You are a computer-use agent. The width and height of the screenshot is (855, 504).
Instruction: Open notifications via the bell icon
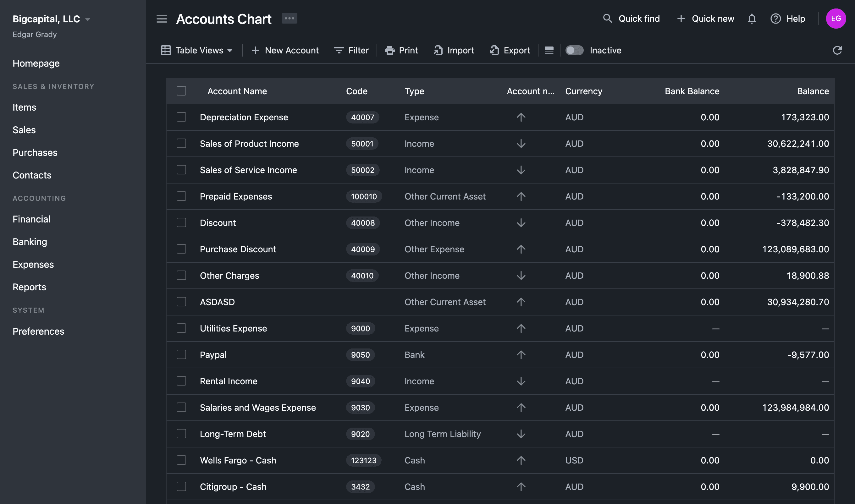(x=752, y=19)
